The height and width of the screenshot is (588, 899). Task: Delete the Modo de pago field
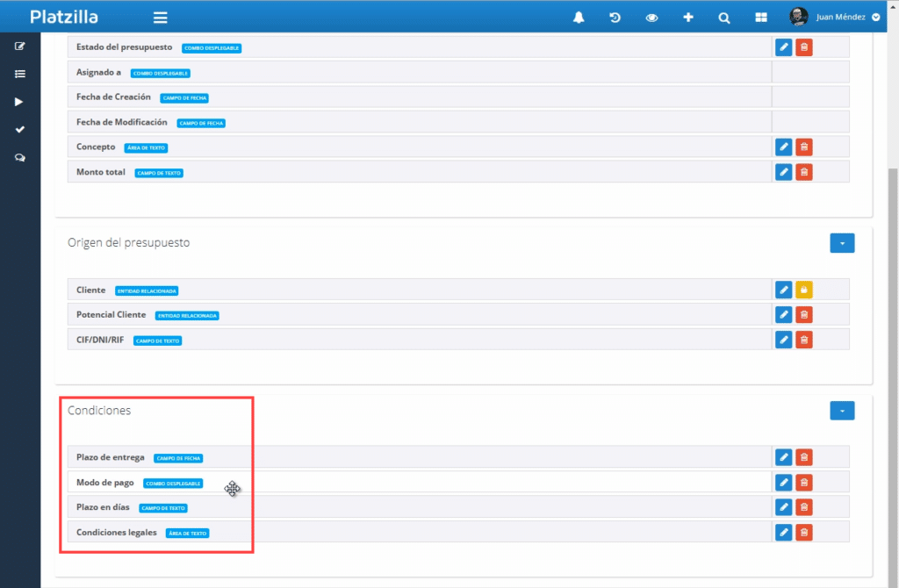coord(804,483)
